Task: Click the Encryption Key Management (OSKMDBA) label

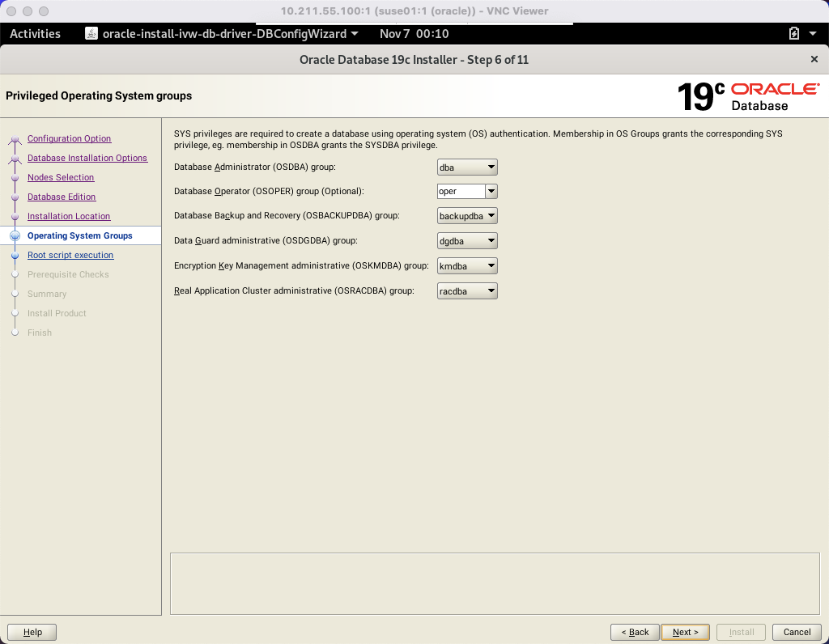Action: coord(301,265)
